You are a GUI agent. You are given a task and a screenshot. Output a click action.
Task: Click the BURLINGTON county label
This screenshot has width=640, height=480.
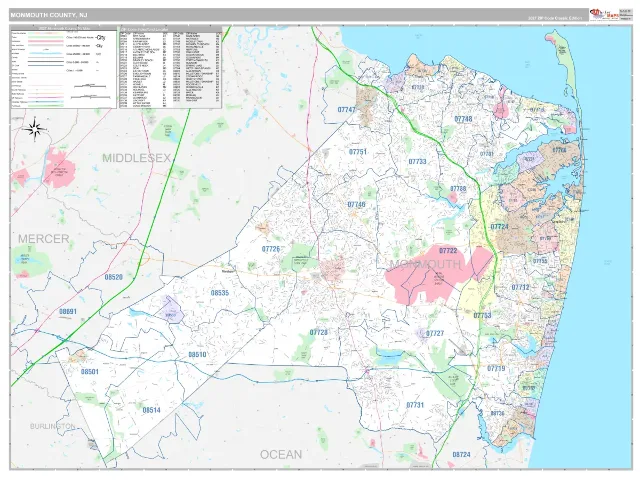(53, 426)
